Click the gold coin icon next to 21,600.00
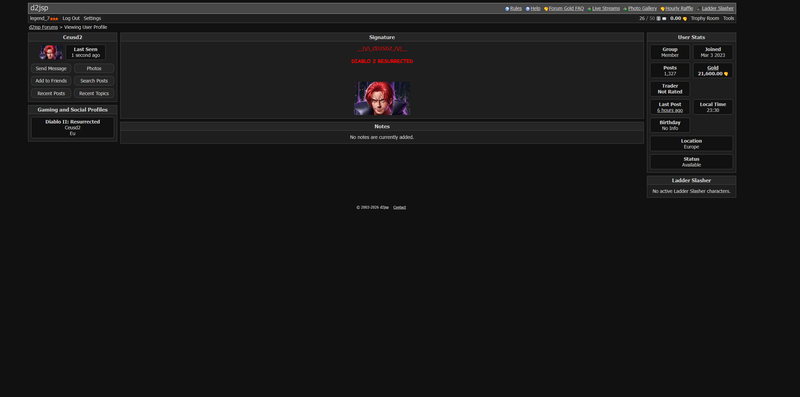Screen dimensions: 800x397 click(x=726, y=74)
